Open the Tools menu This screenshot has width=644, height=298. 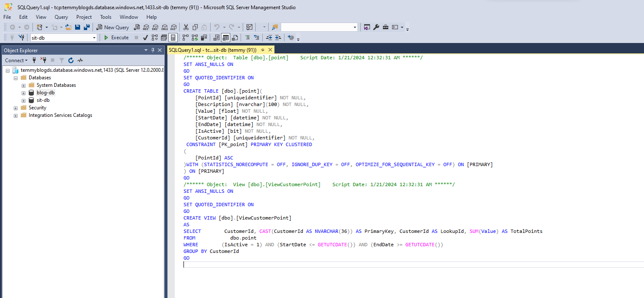(106, 17)
